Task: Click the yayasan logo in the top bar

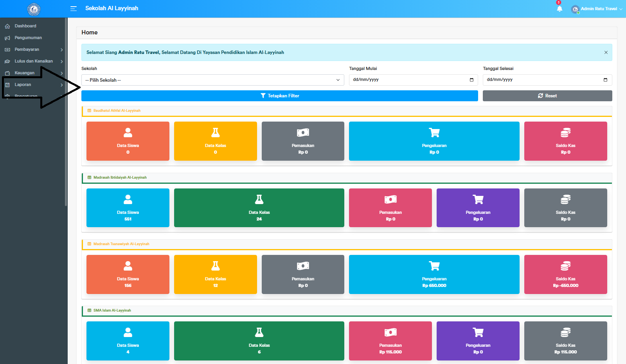Action: click(34, 9)
